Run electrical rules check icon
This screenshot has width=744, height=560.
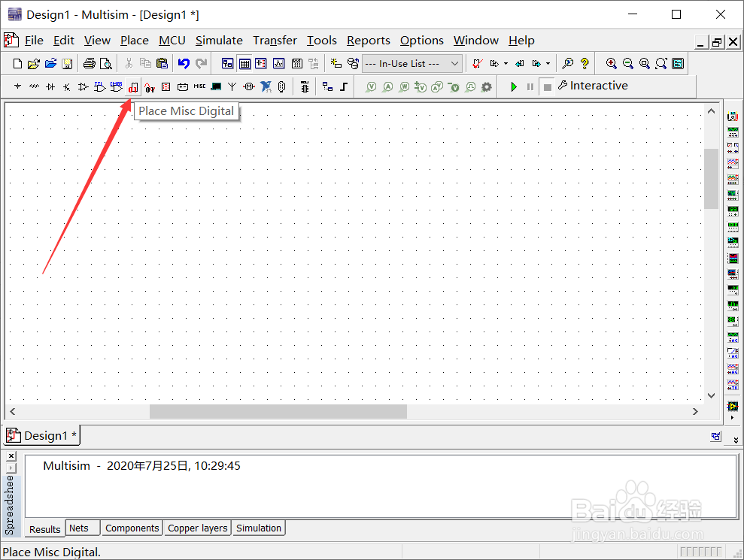[478, 64]
